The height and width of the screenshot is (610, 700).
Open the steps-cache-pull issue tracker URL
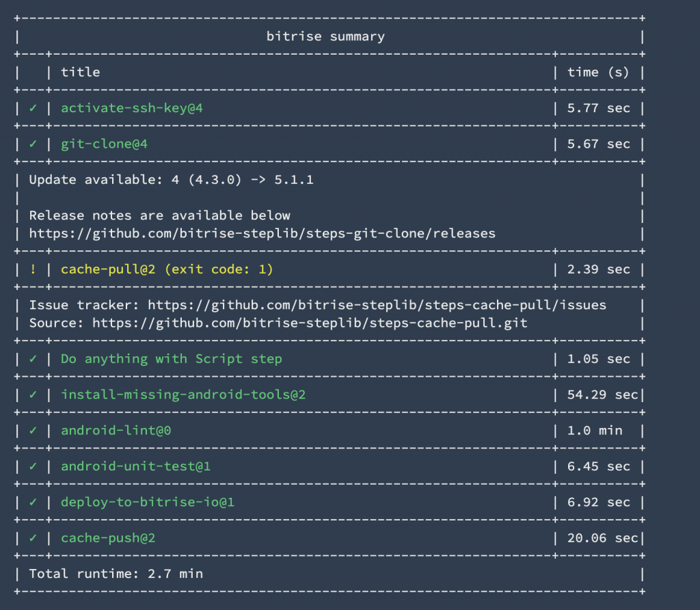[377, 305]
